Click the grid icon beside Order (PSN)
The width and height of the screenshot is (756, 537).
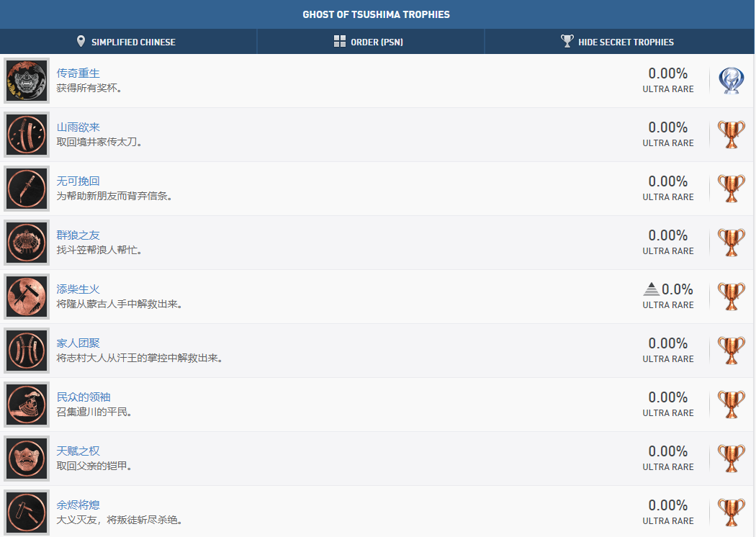[x=340, y=41]
